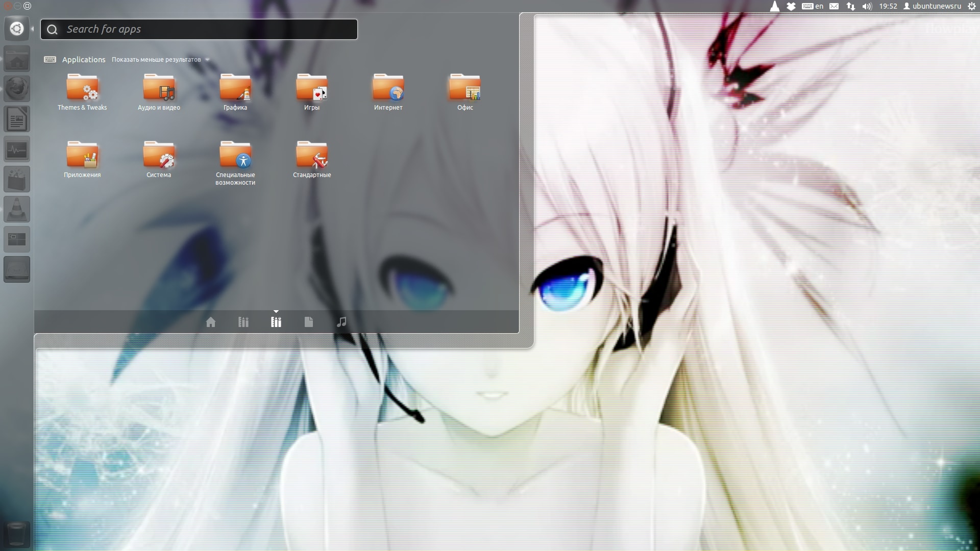The width and height of the screenshot is (980, 551).
Task: Open the Офис office folder
Action: pyautogui.click(x=465, y=93)
